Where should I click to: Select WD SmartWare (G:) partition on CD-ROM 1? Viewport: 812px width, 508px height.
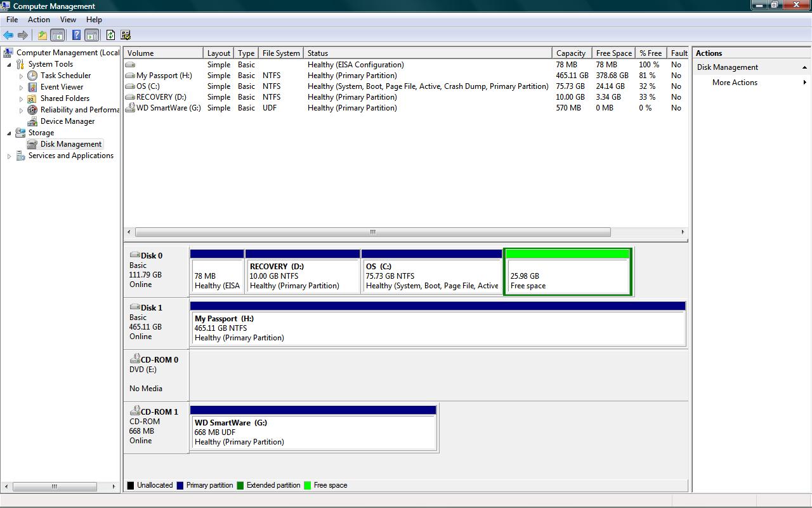(x=313, y=428)
